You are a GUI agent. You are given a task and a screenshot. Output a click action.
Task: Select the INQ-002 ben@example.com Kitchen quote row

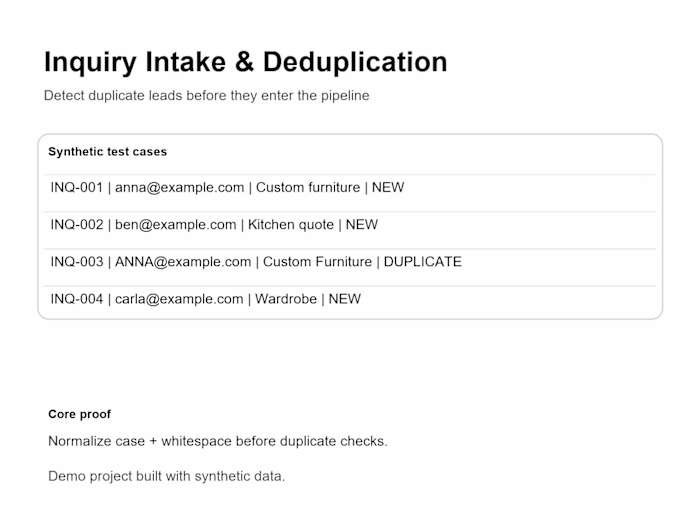pos(350,230)
